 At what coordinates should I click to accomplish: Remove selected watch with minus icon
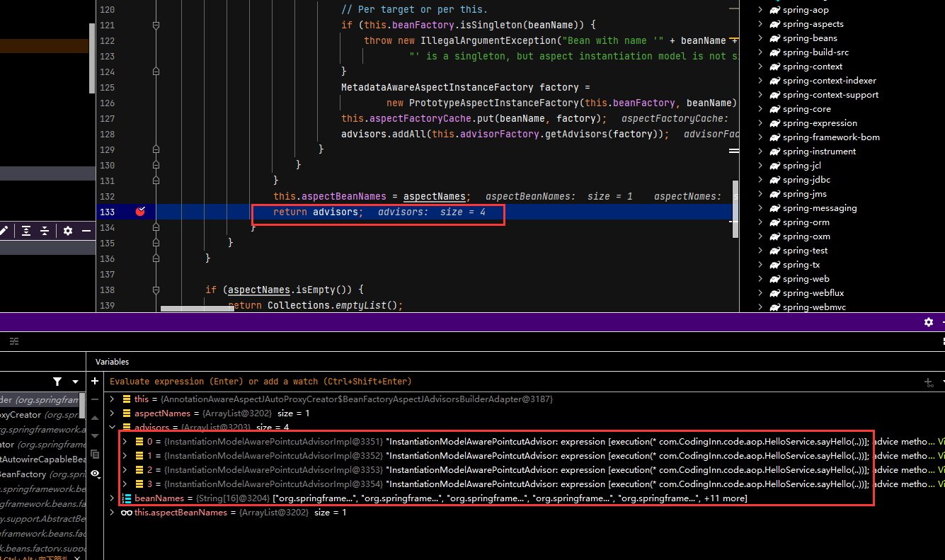95,400
